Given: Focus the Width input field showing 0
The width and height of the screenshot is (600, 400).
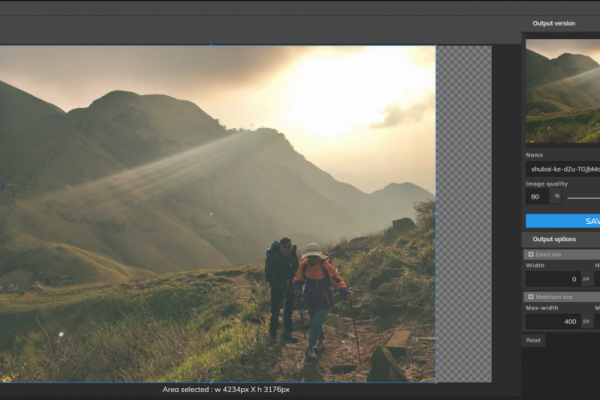Looking at the screenshot, I should pos(553,279).
